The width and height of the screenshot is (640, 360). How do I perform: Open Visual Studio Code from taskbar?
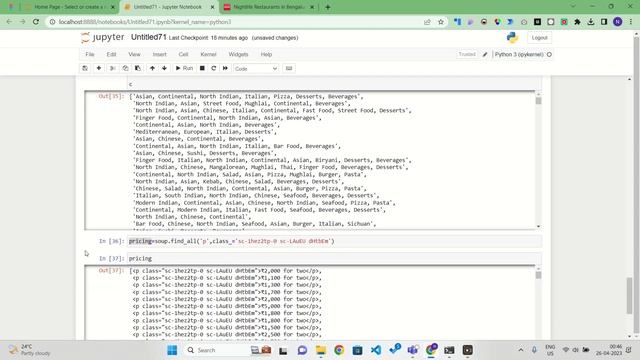(x=376, y=350)
